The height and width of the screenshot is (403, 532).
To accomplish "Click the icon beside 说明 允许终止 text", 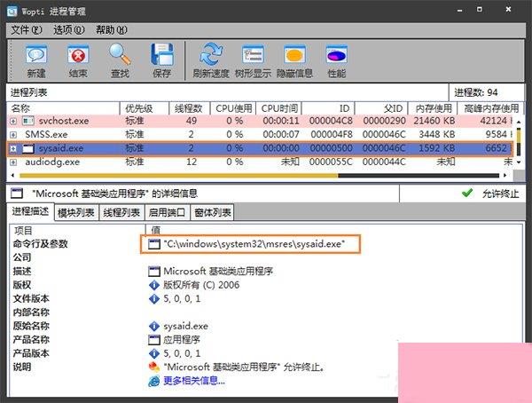I will (x=154, y=367).
